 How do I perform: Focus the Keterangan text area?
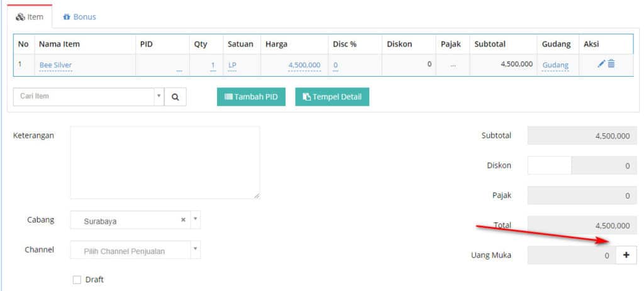click(165, 163)
